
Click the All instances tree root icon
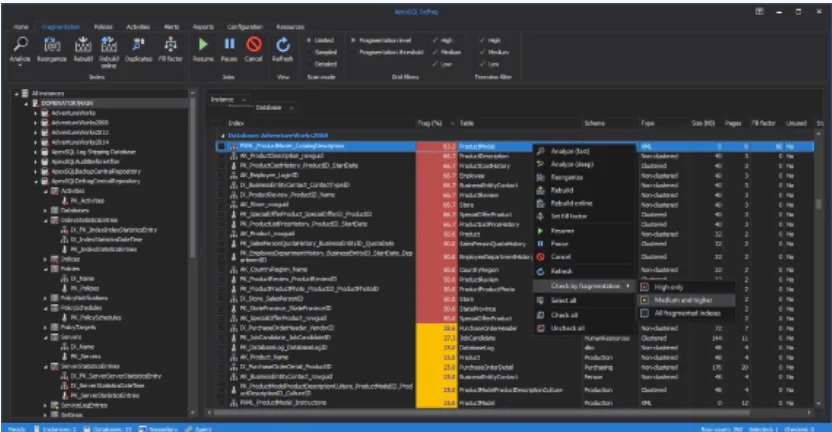25,93
